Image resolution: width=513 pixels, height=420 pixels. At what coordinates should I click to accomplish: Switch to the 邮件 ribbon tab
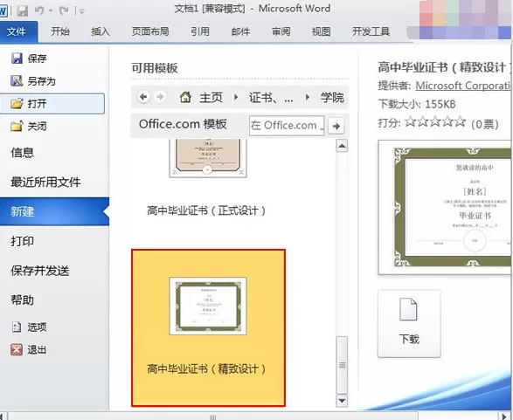point(240,31)
